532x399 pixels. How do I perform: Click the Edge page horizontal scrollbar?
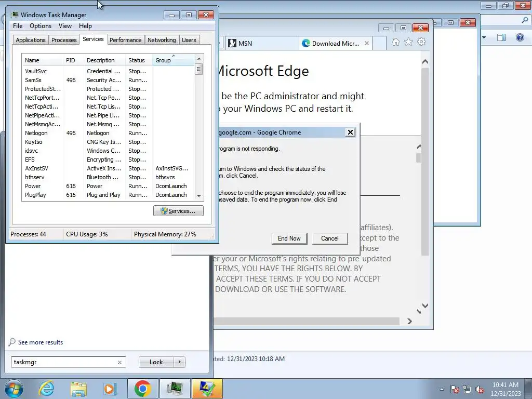pos(306,321)
